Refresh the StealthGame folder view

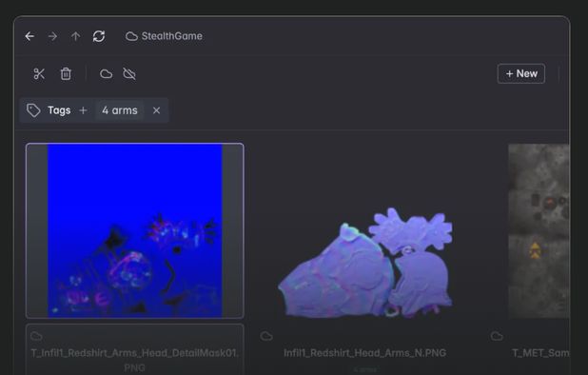pyautogui.click(x=99, y=36)
